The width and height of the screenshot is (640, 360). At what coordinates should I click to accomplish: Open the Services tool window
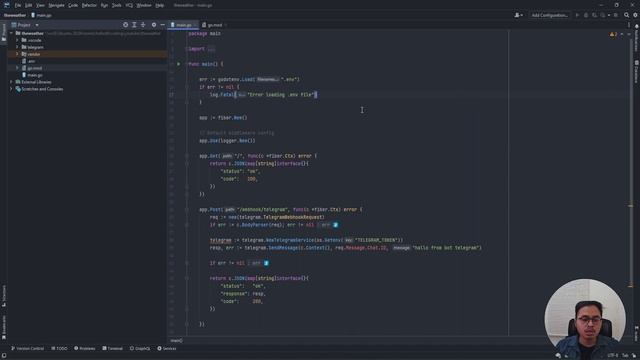167,349
